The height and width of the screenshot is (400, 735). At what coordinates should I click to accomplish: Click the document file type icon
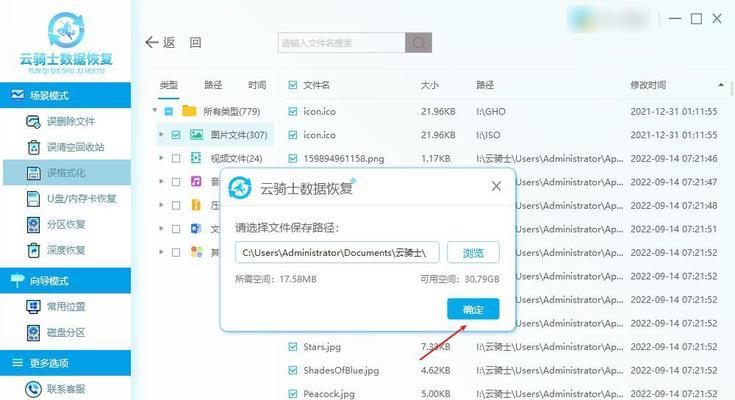click(x=196, y=228)
